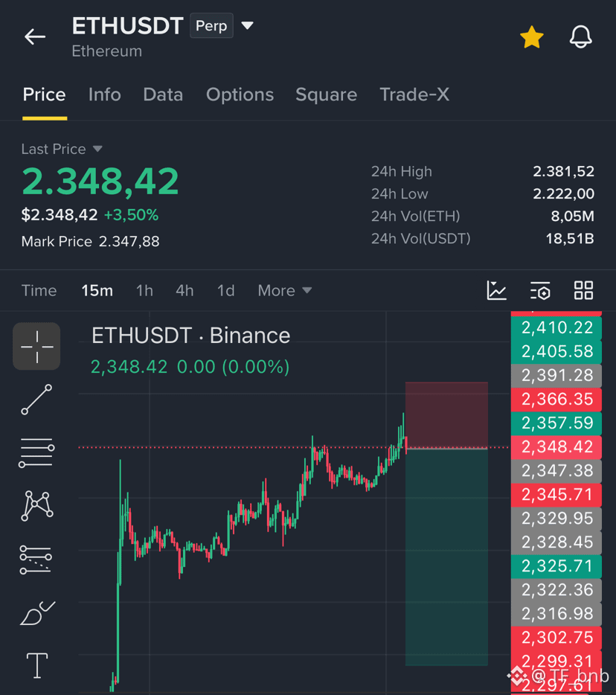Expand the Last Price dropdown
The image size is (616, 695).
(97, 149)
